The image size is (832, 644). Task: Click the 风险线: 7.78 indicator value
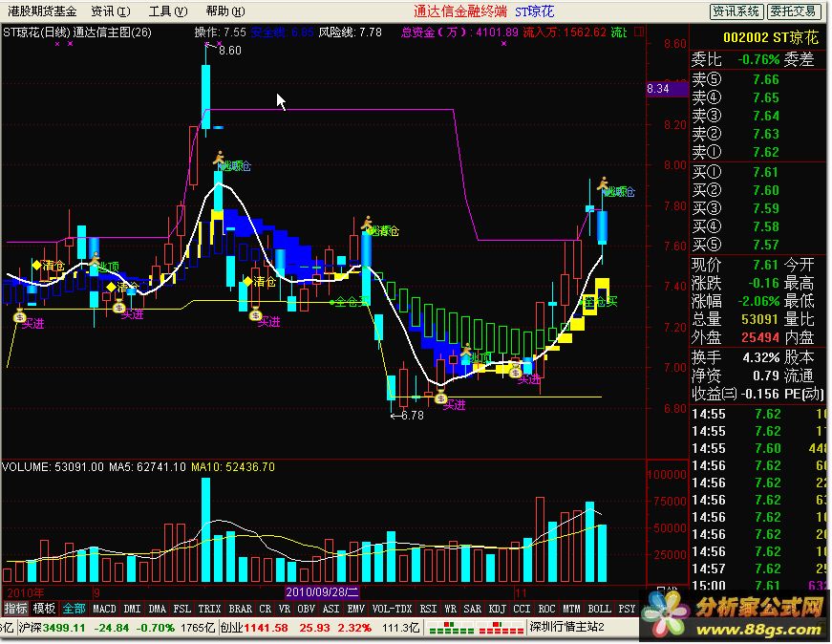point(350,32)
